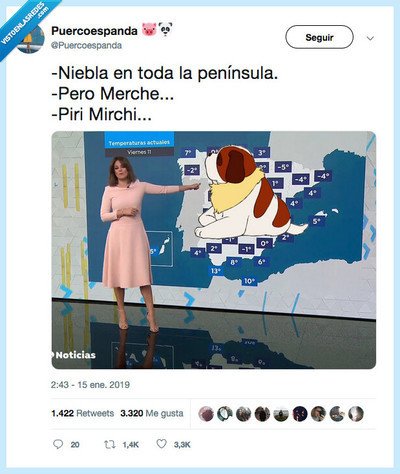The width and height of the screenshot is (400, 474).
Task: Open the tweet options chevron menu
Action: tap(370, 38)
